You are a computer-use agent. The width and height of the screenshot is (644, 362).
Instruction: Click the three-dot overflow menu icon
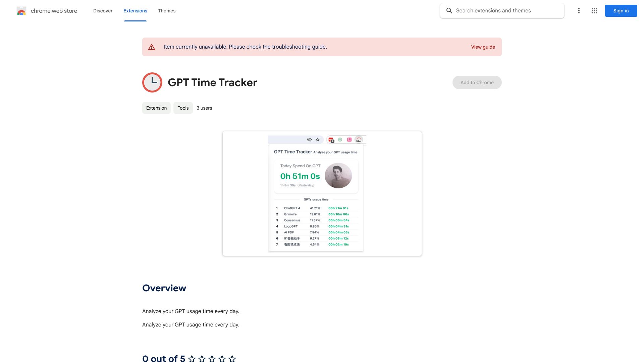click(578, 11)
